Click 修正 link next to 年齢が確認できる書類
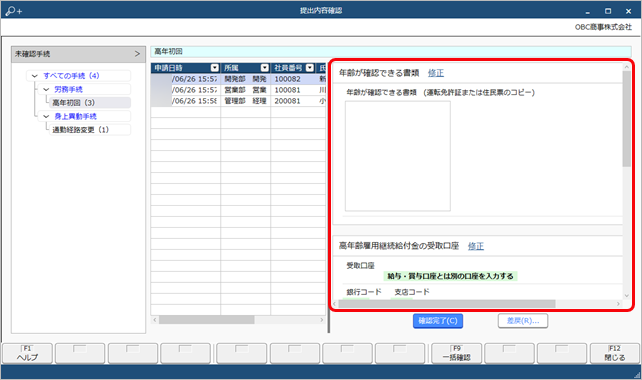This screenshot has height=380, width=642. pos(436,73)
